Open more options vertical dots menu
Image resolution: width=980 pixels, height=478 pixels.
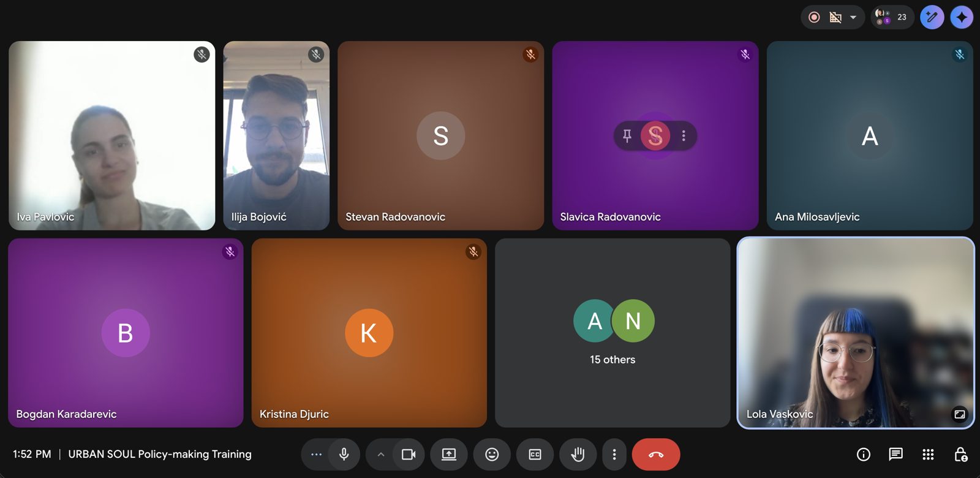pyautogui.click(x=614, y=454)
